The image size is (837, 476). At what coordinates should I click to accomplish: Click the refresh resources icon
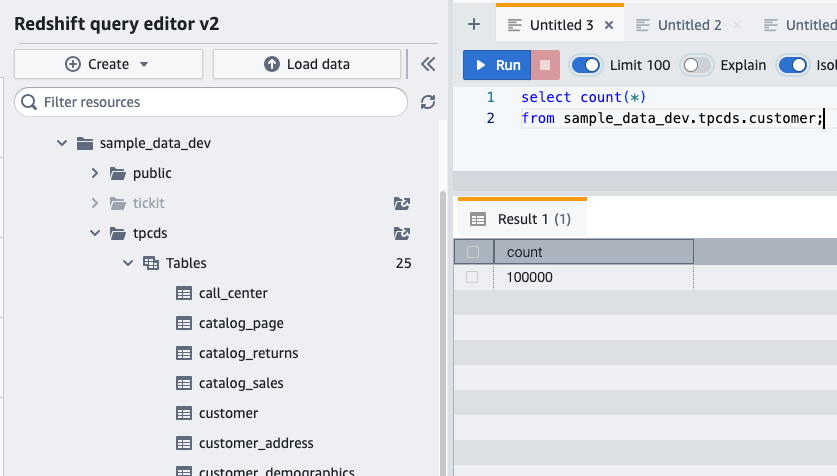point(428,102)
